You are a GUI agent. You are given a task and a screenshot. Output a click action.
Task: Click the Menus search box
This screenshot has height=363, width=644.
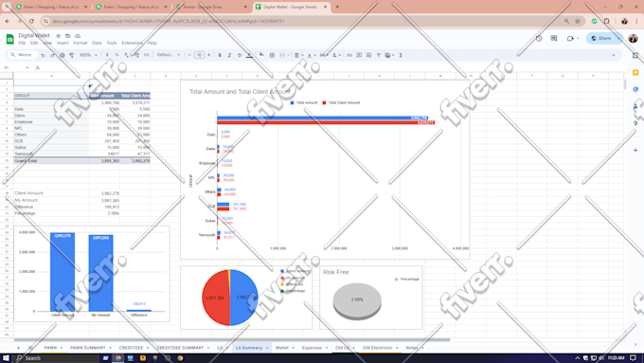pos(22,55)
